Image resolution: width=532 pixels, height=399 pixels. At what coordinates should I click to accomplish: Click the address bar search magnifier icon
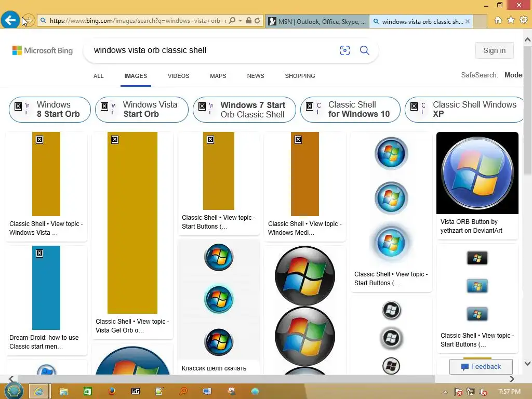[232, 21]
